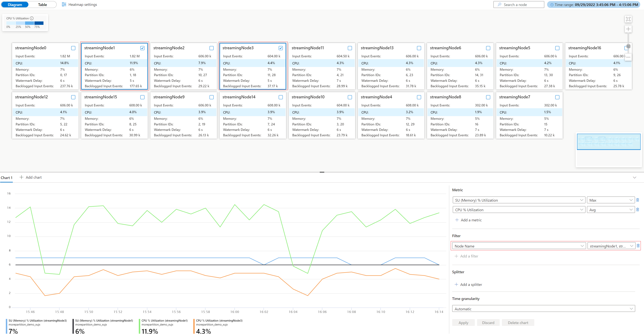The image size is (644, 334).
Task: Switch to the Table view tab
Action: pyautogui.click(x=43, y=5)
